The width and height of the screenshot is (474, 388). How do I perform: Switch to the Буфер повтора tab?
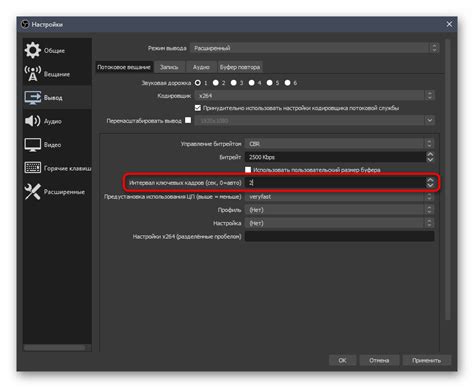[240, 67]
